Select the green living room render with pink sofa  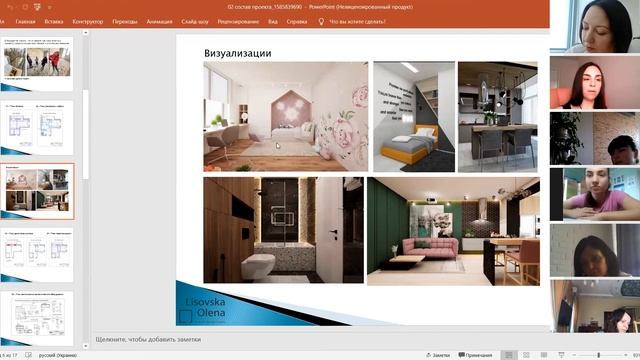click(x=453, y=231)
